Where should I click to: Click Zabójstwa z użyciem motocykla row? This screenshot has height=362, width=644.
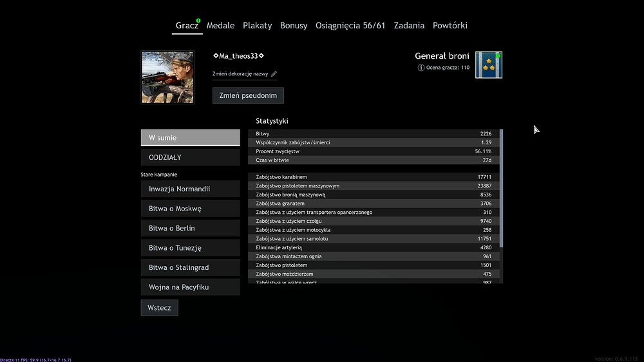click(374, 230)
